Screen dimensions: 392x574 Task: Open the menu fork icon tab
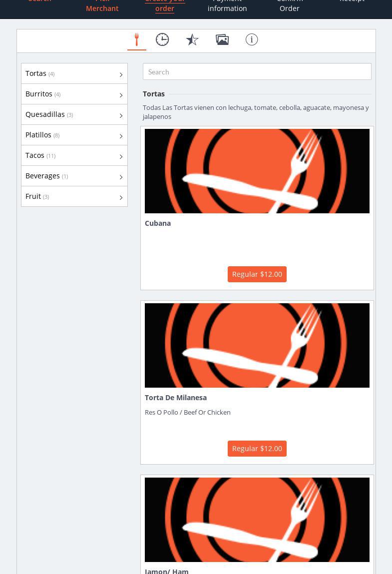[x=136, y=39]
